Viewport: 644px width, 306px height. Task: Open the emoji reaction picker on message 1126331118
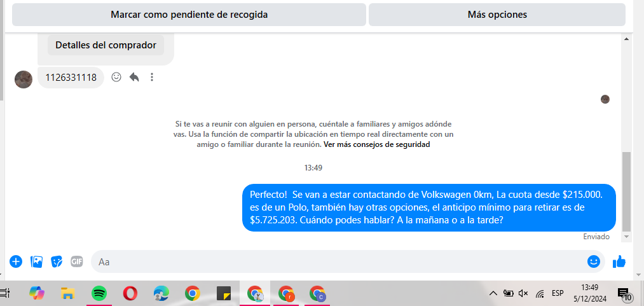(x=116, y=77)
